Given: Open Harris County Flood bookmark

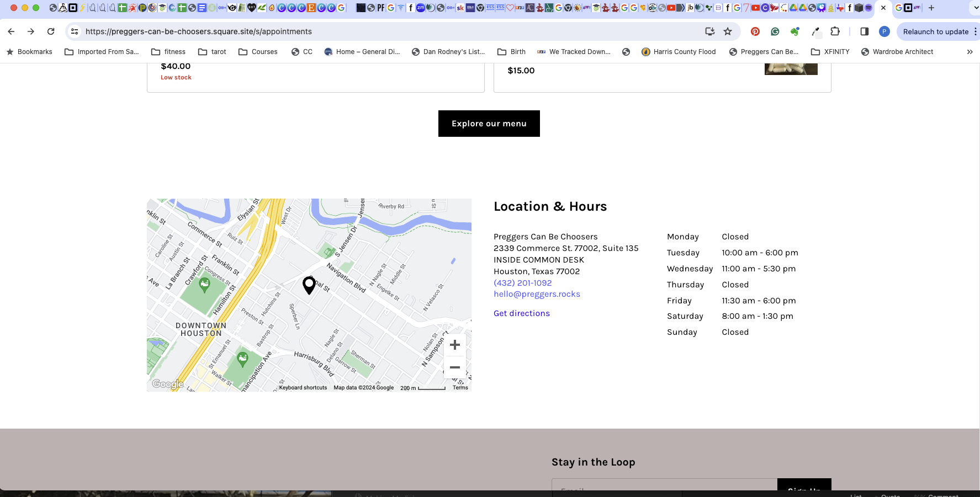Looking at the screenshot, I should click(679, 52).
